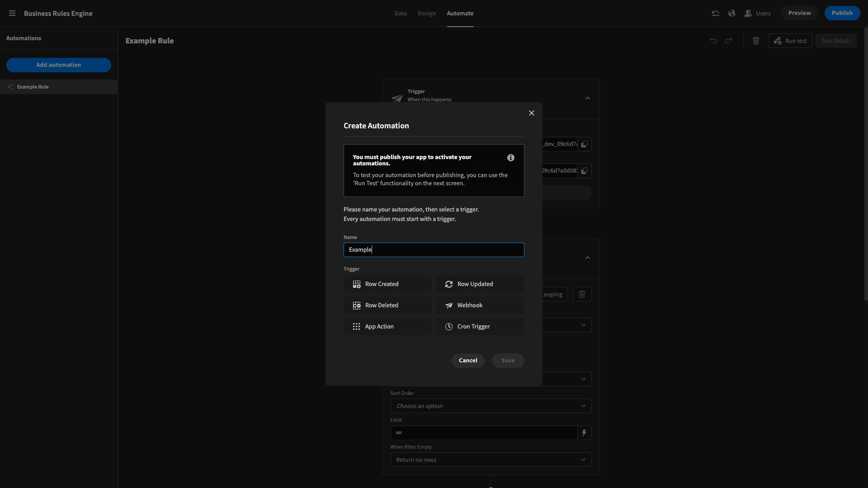Screen dimensions: 868x488
Task: Click the Automations sidebar heading
Action: [24, 38]
